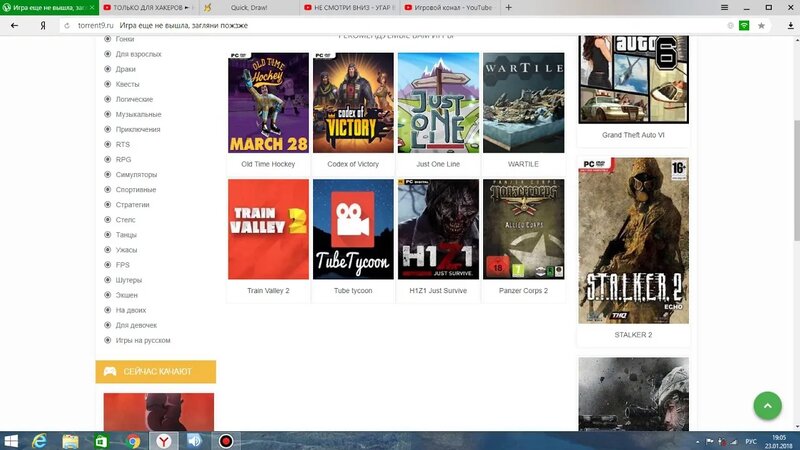This screenshot has height=450, width=800.
Task: Open the 'Стелс' category
Action: pyautogui.click(x=126, y=219)
